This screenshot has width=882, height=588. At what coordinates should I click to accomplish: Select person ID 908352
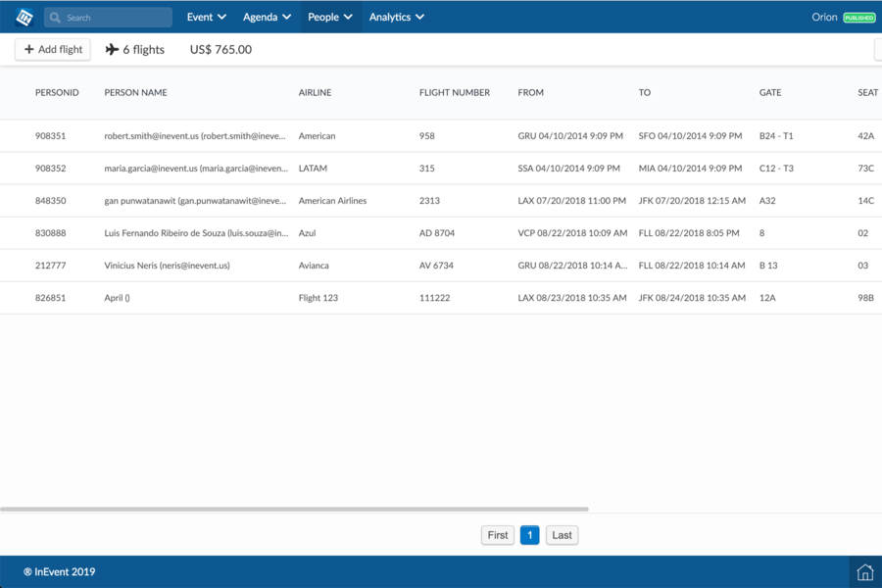coord(51,169)
